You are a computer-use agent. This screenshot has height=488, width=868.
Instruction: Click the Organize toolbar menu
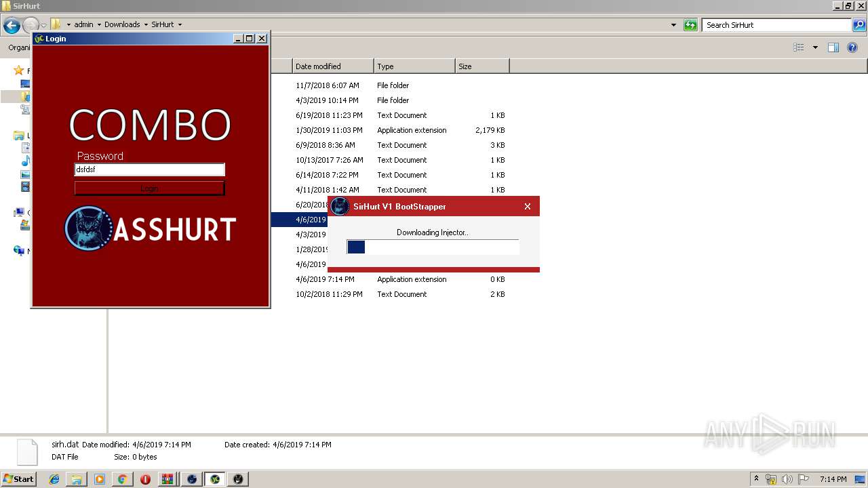pos(19,47)
